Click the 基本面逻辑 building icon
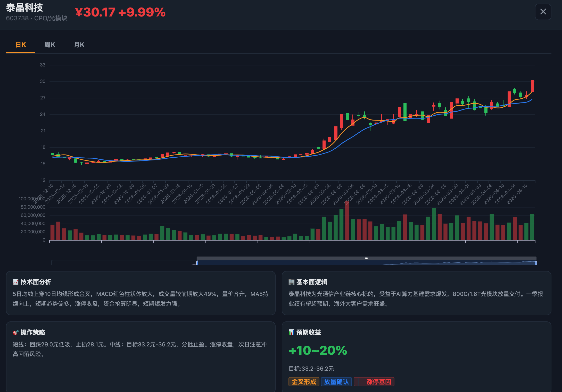The image size is (562, 392). pyautogui.click(x=291, y=282)
